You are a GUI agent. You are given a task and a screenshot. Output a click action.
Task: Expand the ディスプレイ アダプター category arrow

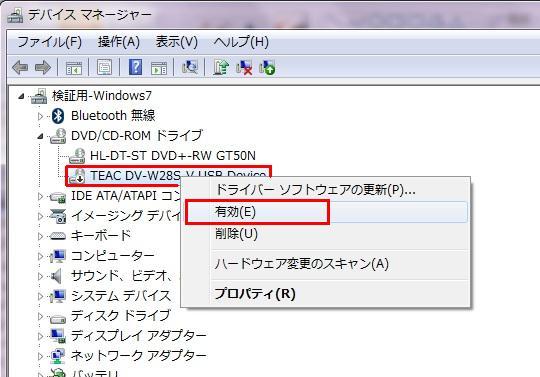(x=40, y=336)
